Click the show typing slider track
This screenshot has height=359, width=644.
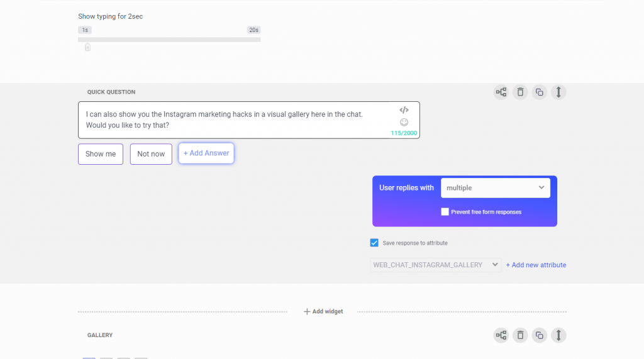169,40
